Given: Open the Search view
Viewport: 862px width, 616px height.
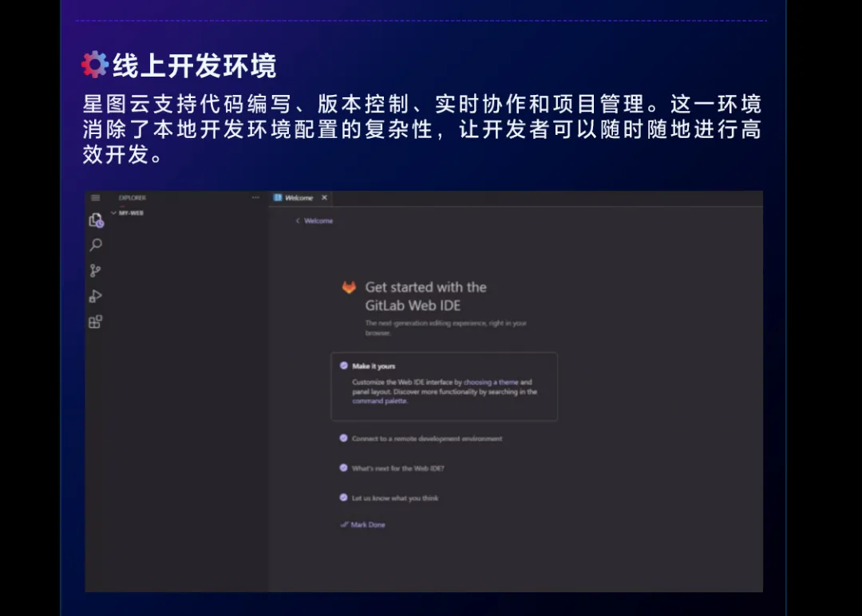Looking at the screenshot, I should point(96,245).
